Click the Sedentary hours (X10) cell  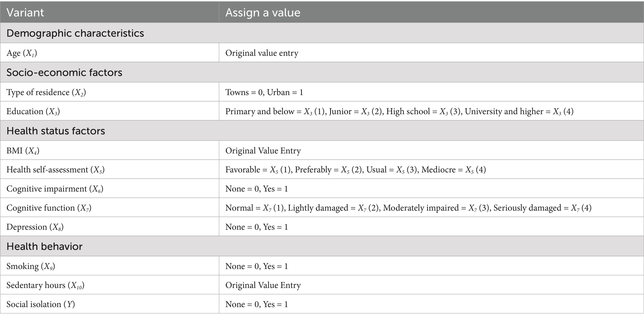pyautogui.click(x=110, y=285)
